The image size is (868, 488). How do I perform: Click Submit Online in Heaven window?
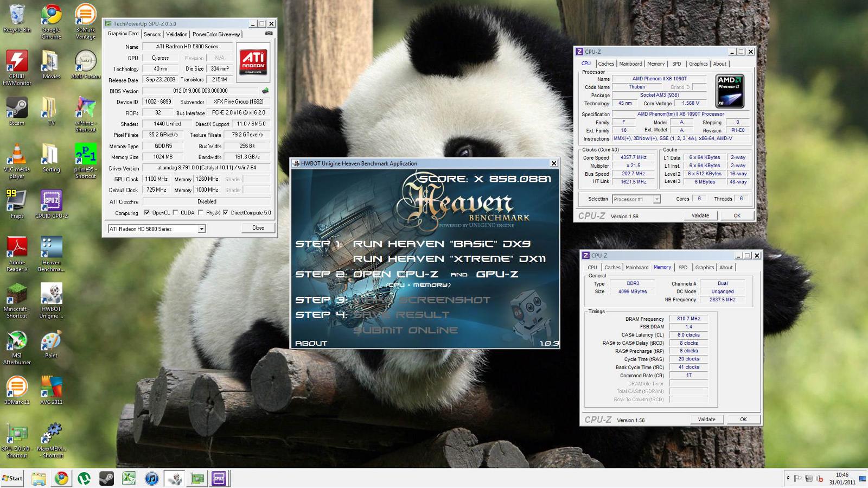tap(405, 330)
